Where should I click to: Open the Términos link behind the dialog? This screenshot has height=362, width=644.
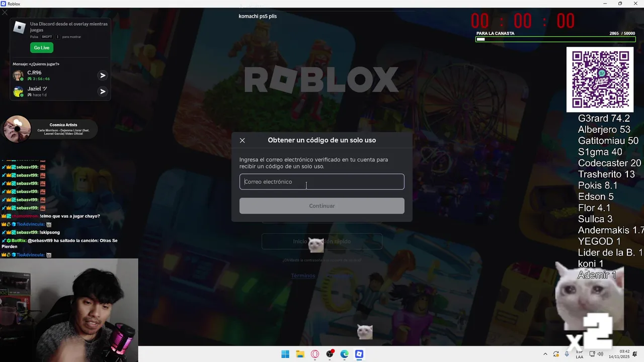click(303, 276)
